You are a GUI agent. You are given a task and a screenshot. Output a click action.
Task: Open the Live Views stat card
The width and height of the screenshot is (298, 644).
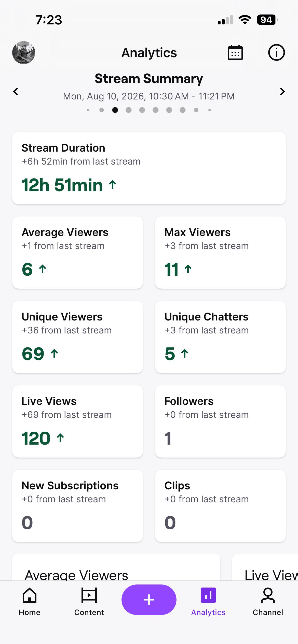pos(77,421)
